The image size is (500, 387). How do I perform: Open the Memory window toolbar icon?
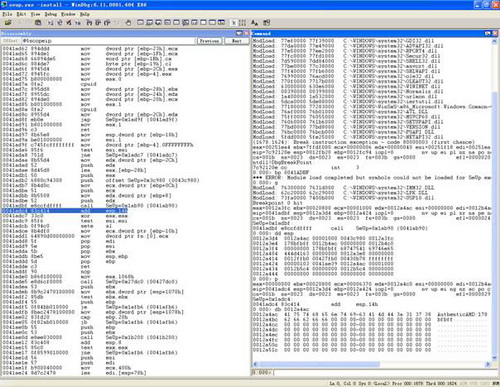coord(176,23)
